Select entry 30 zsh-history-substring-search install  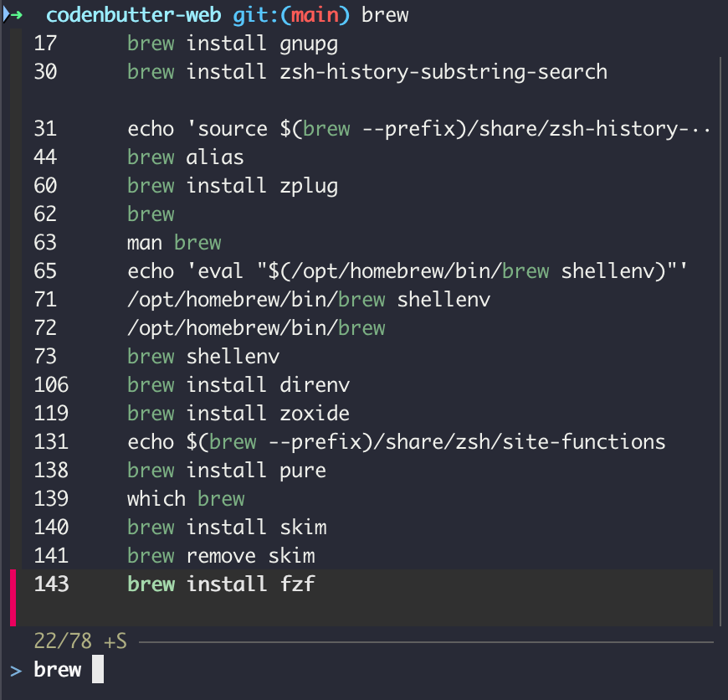(367, 72)
